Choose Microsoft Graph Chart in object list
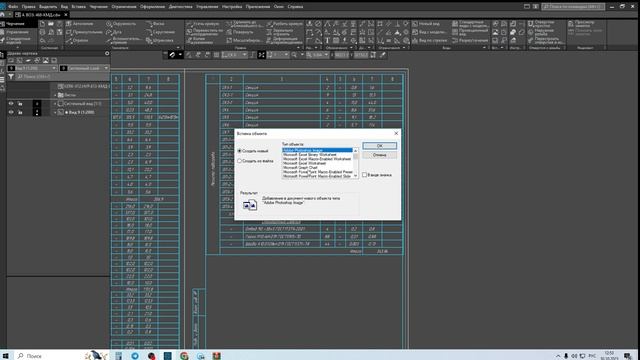The height and width of the screenshot is (360, 640). click(300, 168)
